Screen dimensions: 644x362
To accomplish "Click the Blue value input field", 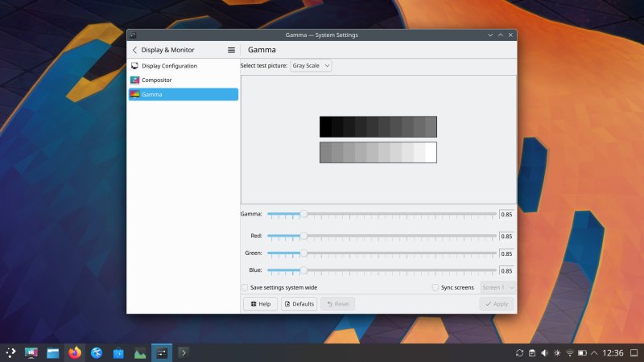I will coord(506,270).
